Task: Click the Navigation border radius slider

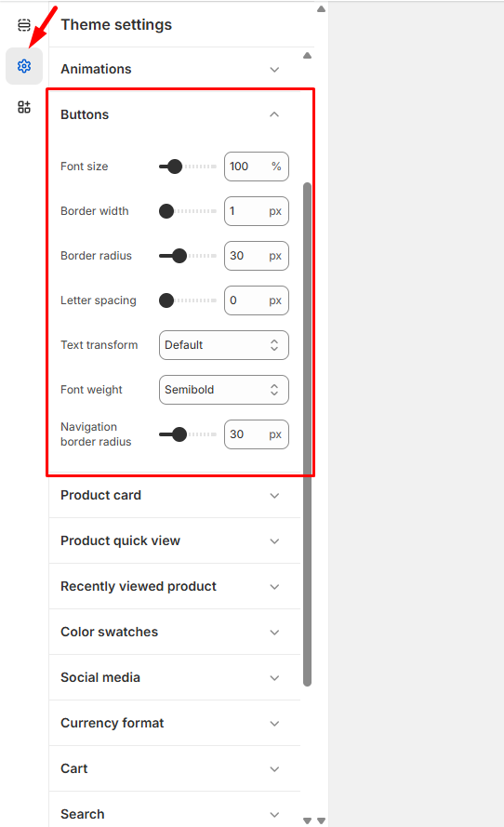Action: click(x=188, y=434)
